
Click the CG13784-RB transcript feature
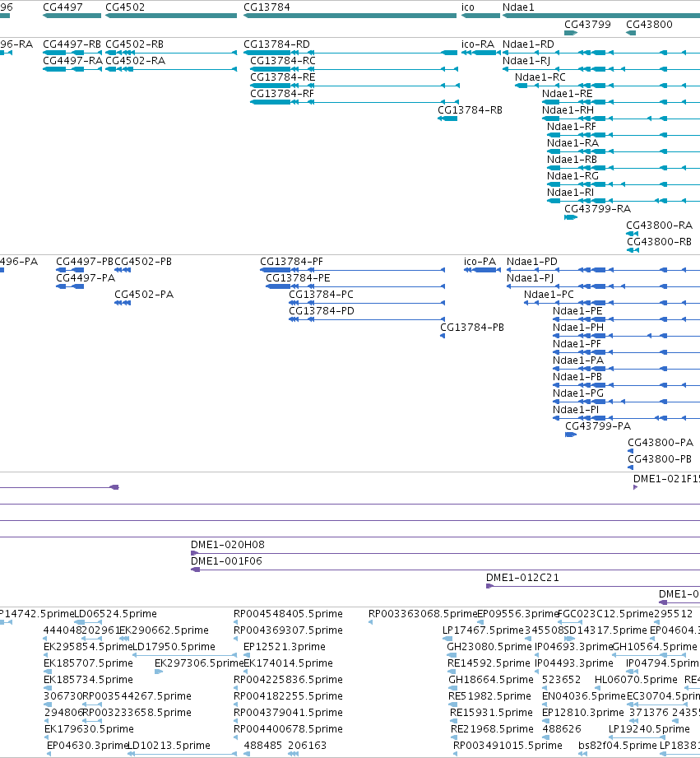point(447,119)
